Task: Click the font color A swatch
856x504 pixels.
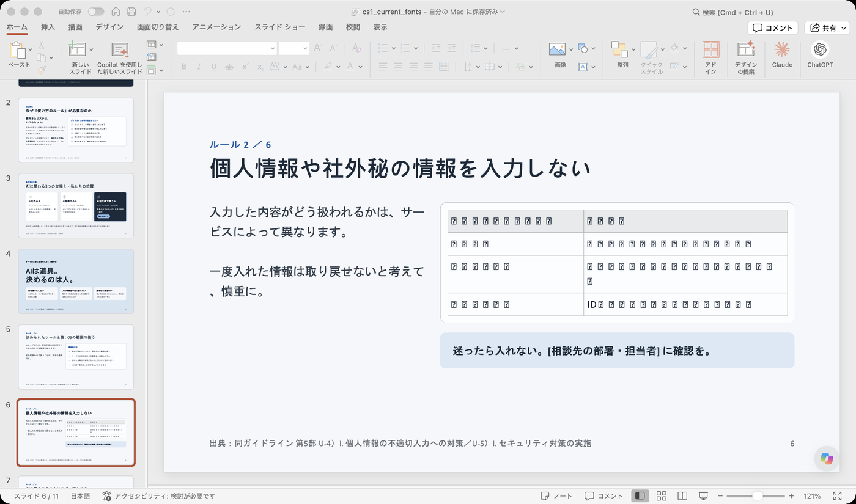Action: click(350, 66)
